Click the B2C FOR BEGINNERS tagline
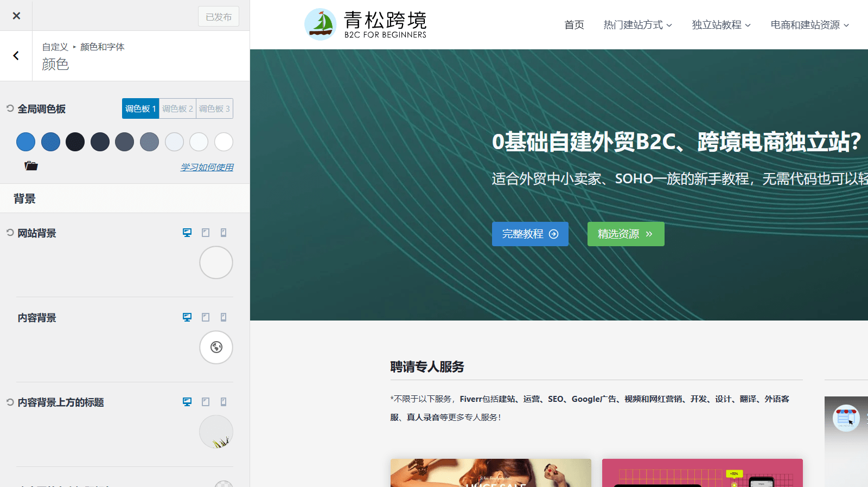868x487 pixels. point(385,35)
